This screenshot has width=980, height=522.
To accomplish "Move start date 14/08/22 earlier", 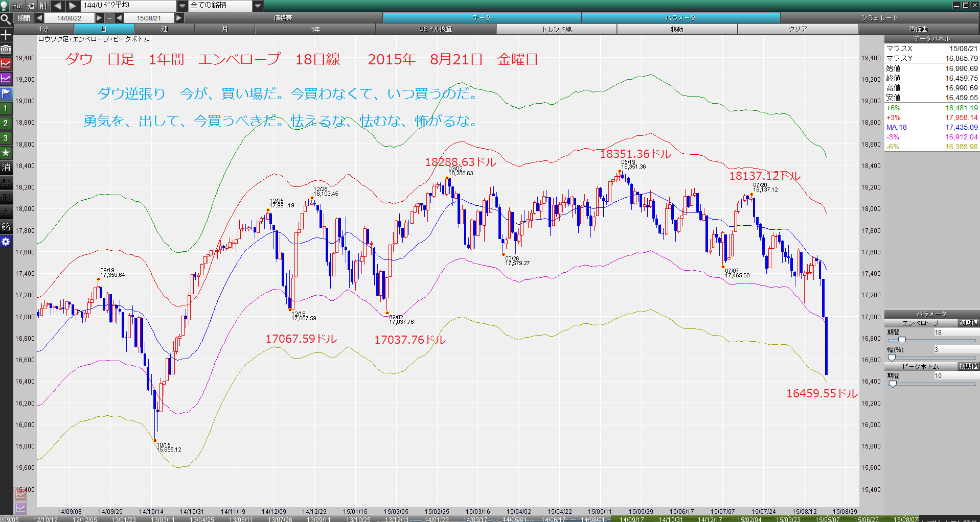I will pyautogui.click(x=39, y=18).
